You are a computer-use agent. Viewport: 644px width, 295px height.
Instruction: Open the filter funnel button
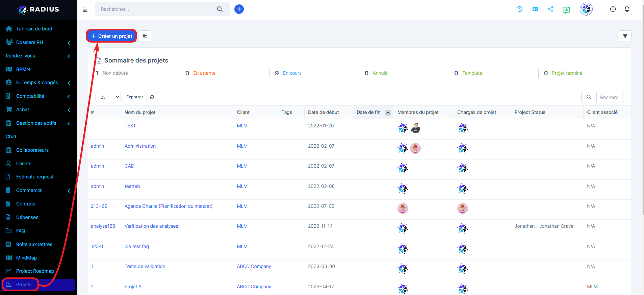[625, 36]
